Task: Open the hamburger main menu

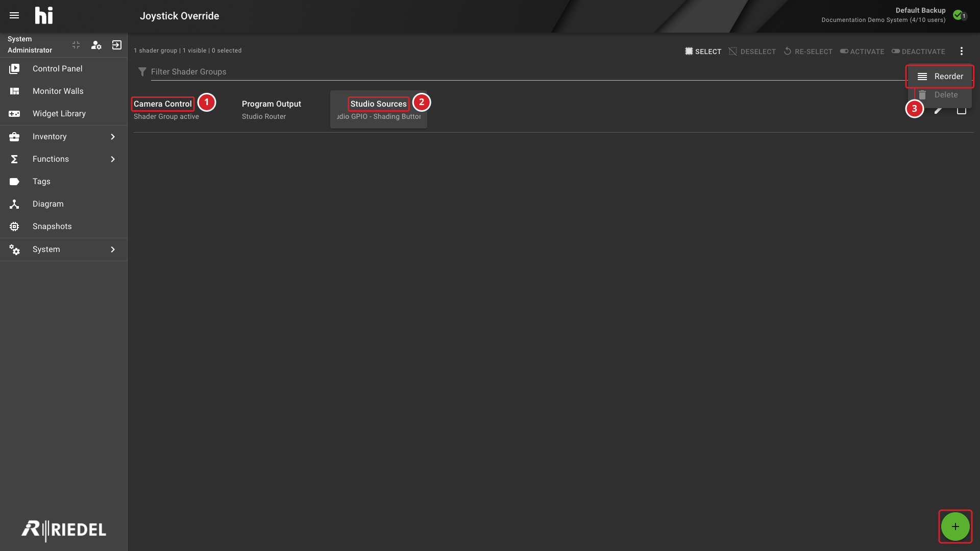Action: [14, 15]
